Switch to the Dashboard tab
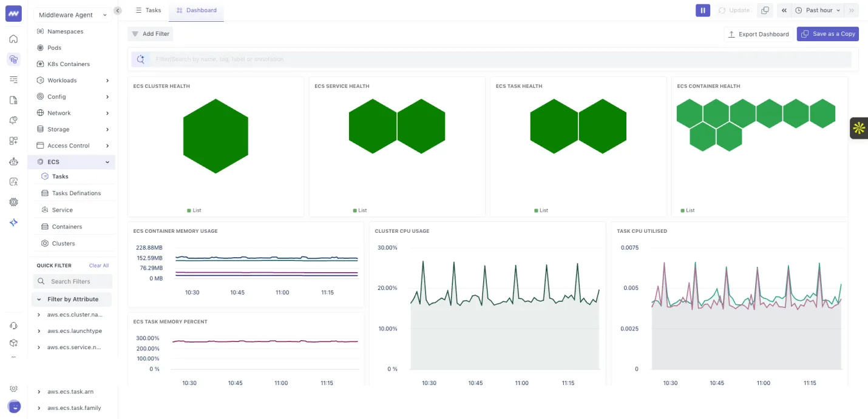 point(196,10)
